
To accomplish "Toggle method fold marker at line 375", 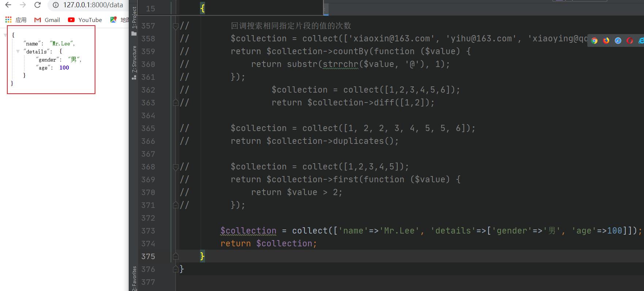I will (175, 256).
